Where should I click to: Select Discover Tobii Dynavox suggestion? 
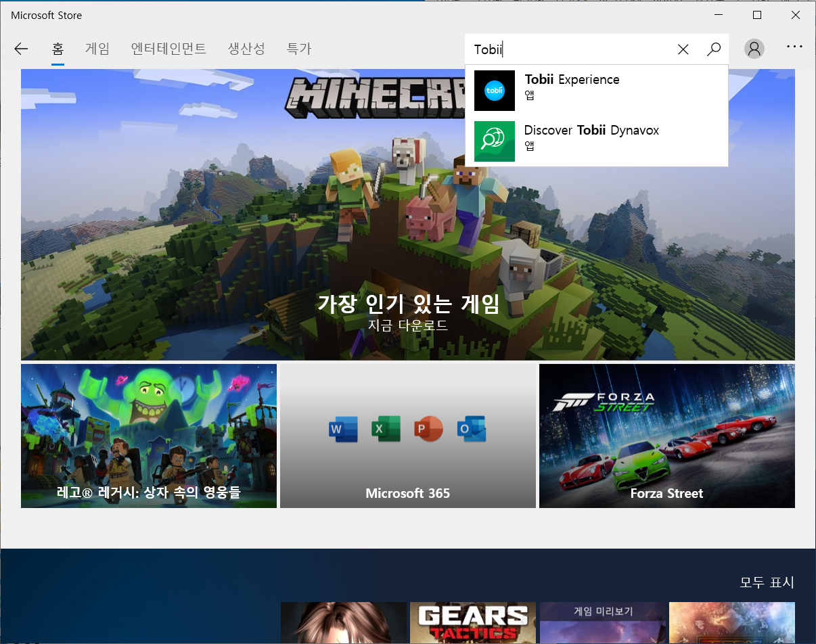coord(597,141)
